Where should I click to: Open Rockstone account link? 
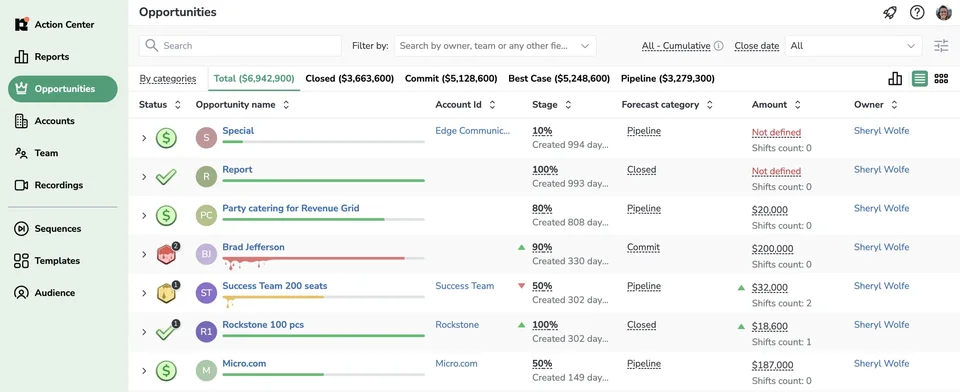[457, 325]
